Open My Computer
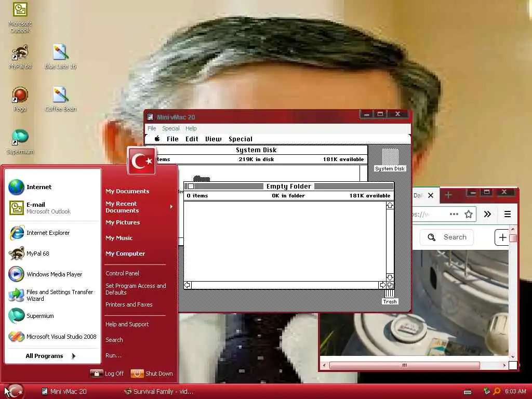Viewport: 532px width, 399px height. 125,254
